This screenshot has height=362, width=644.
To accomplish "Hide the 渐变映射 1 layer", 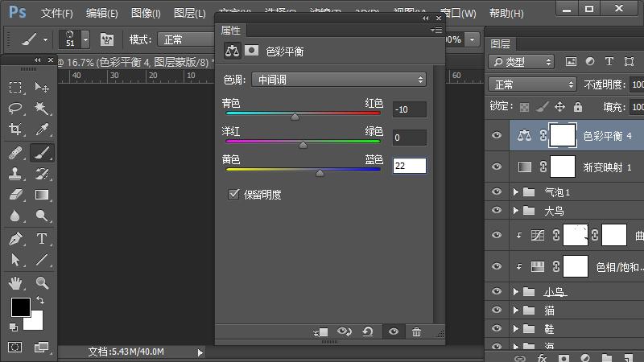I will coord(497,167).
